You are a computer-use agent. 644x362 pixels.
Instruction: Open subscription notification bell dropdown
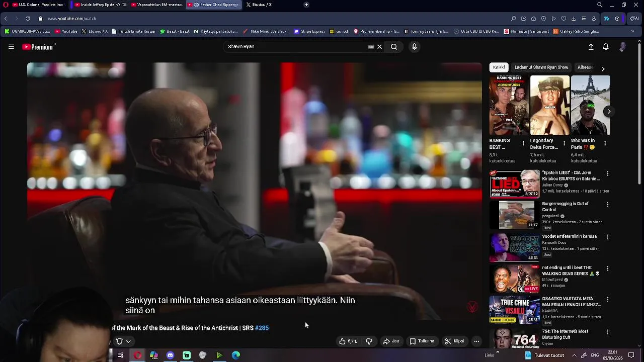[123, 341]
